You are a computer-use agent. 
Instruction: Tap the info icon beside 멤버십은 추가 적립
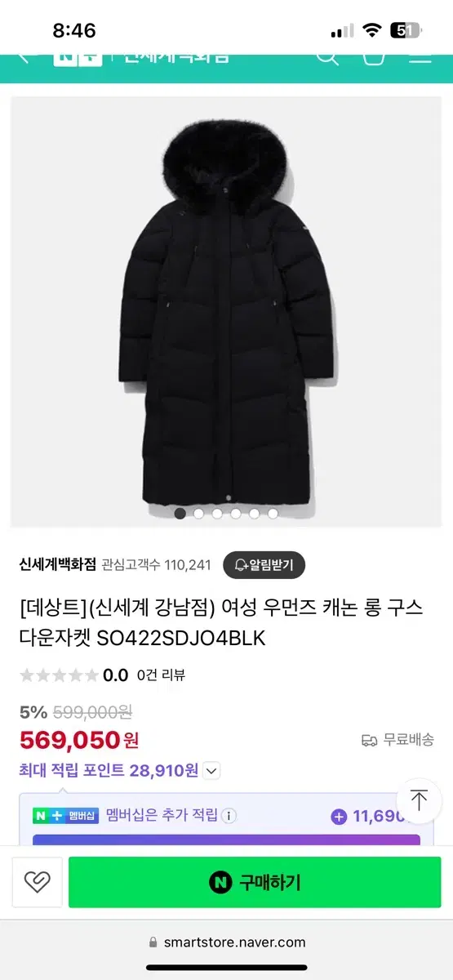tap(229, 815)
